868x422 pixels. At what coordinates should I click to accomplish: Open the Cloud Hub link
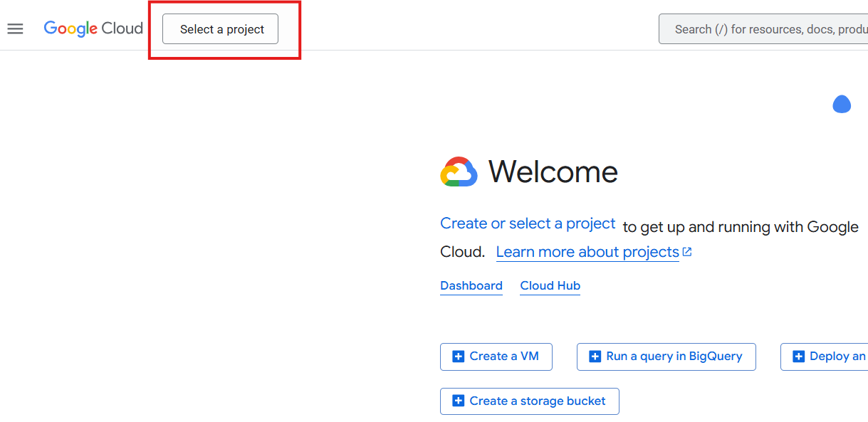click(x=550, y=285)
